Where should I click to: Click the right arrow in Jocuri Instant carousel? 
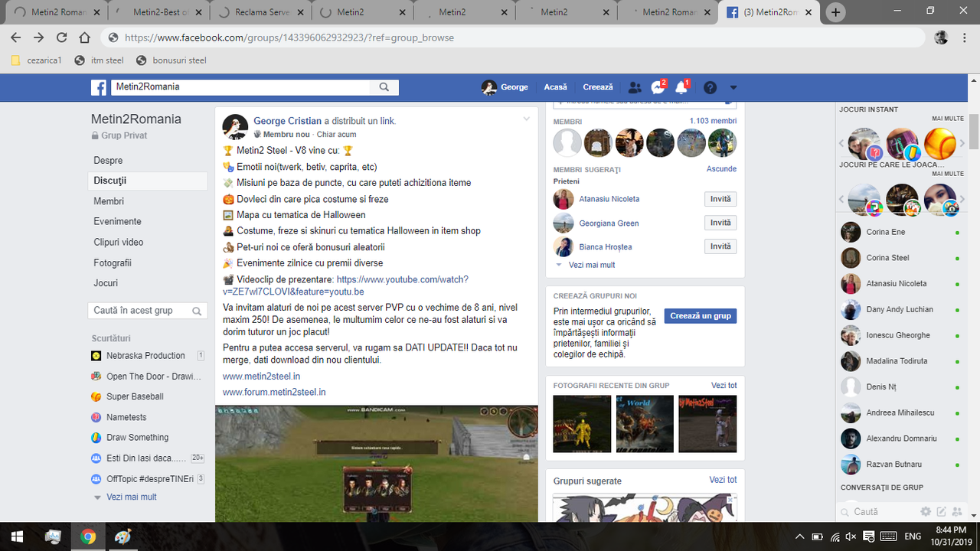coord(963,143)
